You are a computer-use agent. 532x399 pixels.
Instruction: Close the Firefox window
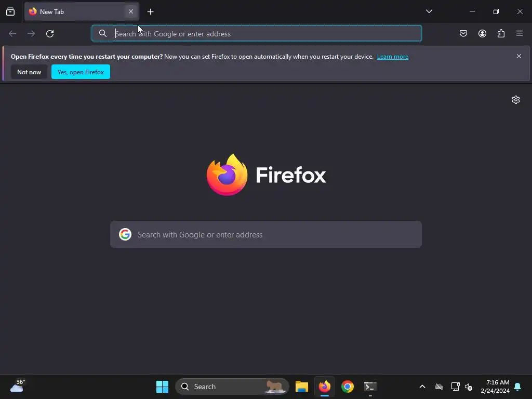(520, 11)
